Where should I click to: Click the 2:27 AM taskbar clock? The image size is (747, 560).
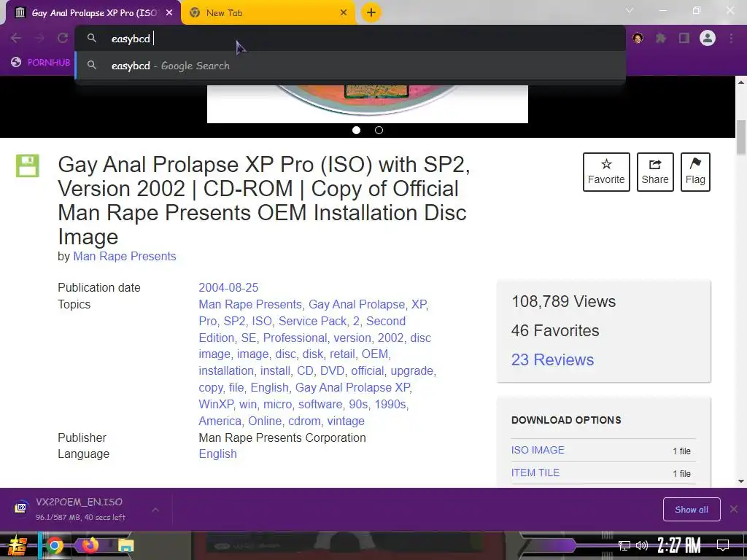[679, 545]
